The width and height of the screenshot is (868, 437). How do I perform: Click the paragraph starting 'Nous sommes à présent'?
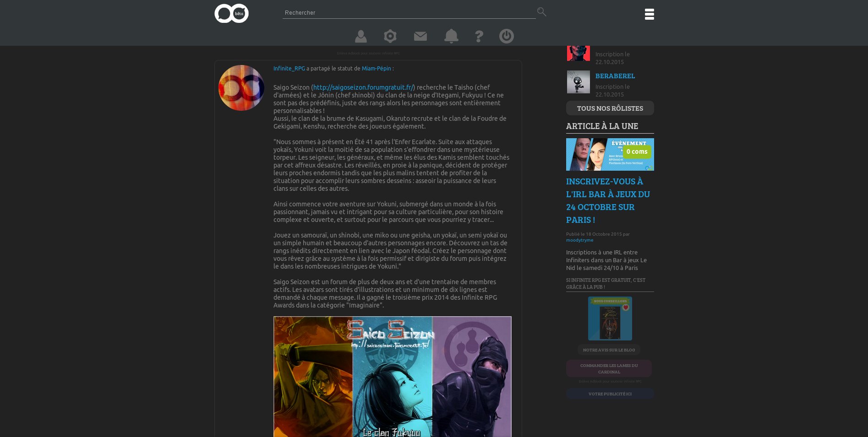coord(392,165)
